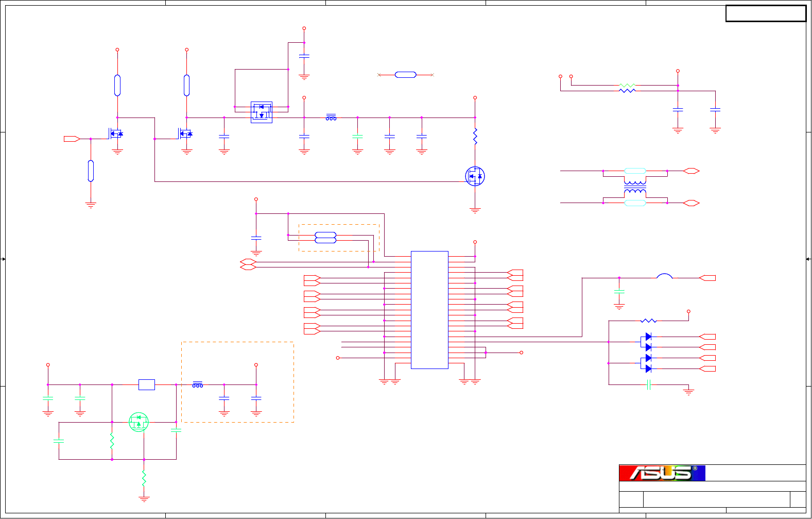The width and height of the screenshot is (812, 519).
Task: Select the blue boxed dual-MOSFET package symbol
Action: tap(262, 112)
